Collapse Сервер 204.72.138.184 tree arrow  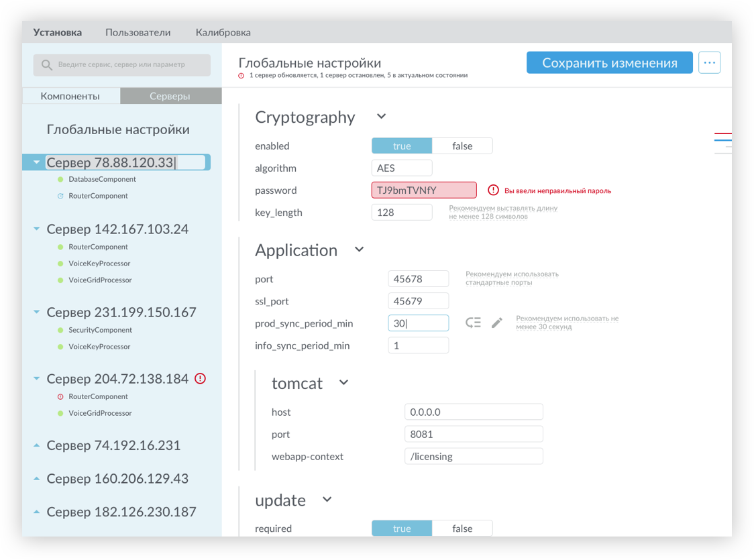[36, 378]
